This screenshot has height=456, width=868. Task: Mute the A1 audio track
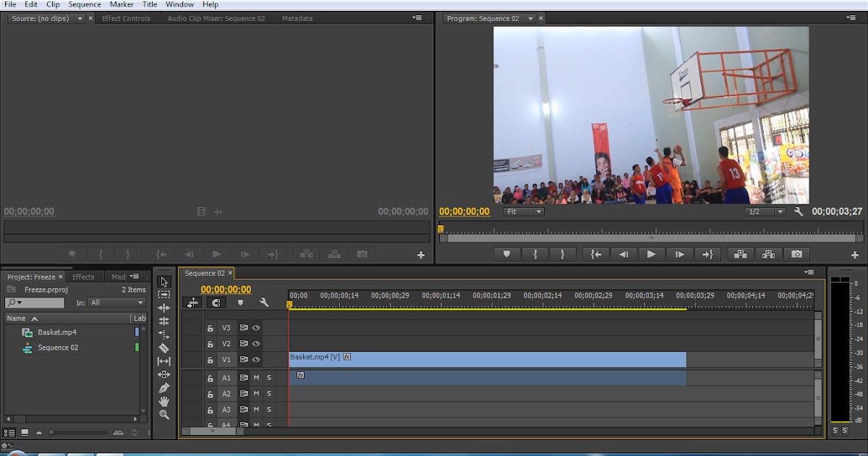click(255, 376)
